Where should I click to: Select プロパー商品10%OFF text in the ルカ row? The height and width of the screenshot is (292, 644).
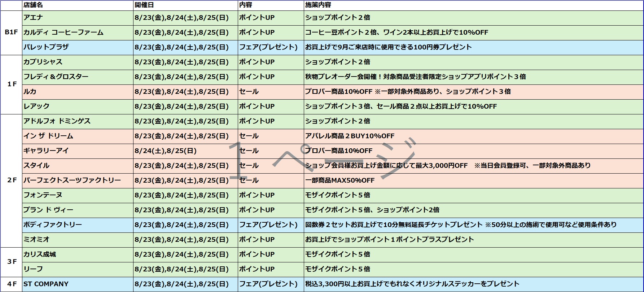coord(339,92)
